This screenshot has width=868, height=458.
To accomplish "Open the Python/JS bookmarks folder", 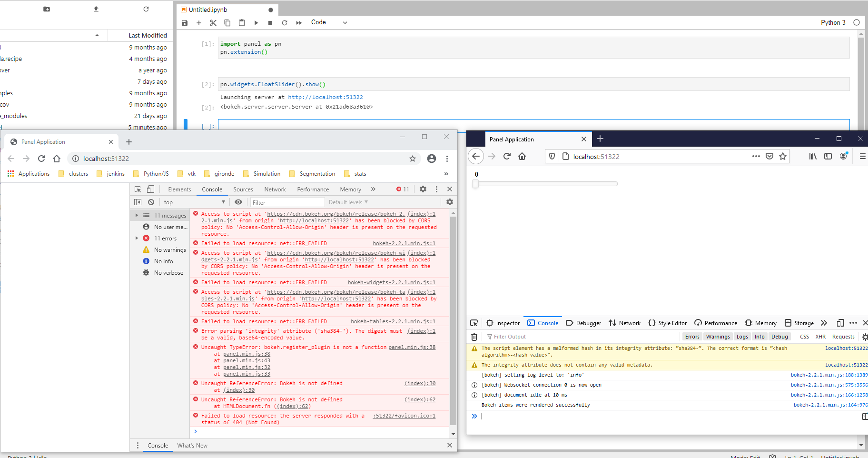I will click(151, 174).
